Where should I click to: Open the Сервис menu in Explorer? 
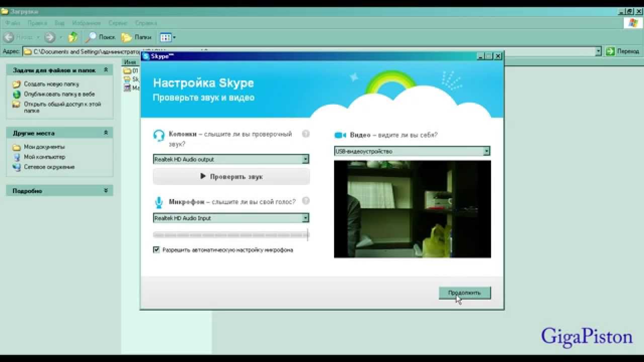pyautogui.click(x=118, y=23)
